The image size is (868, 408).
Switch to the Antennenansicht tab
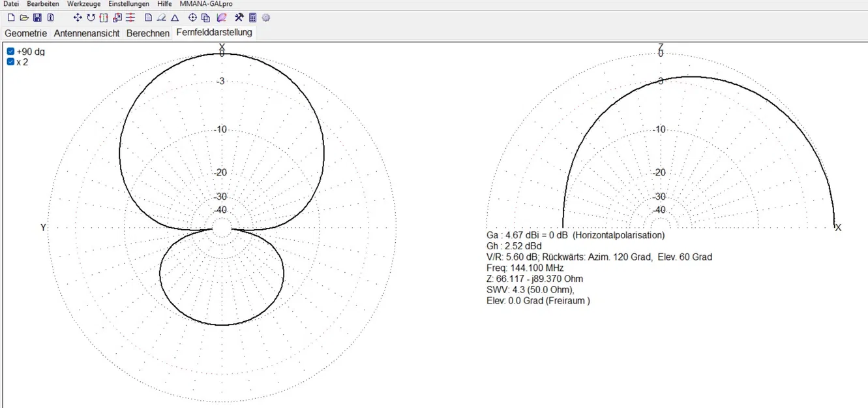(87, 33)
